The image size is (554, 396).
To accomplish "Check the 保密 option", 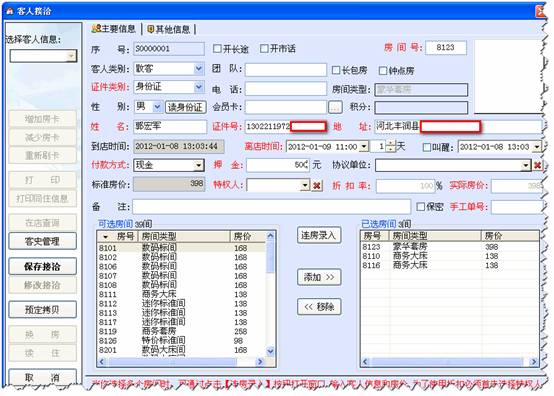I will 420,206.
